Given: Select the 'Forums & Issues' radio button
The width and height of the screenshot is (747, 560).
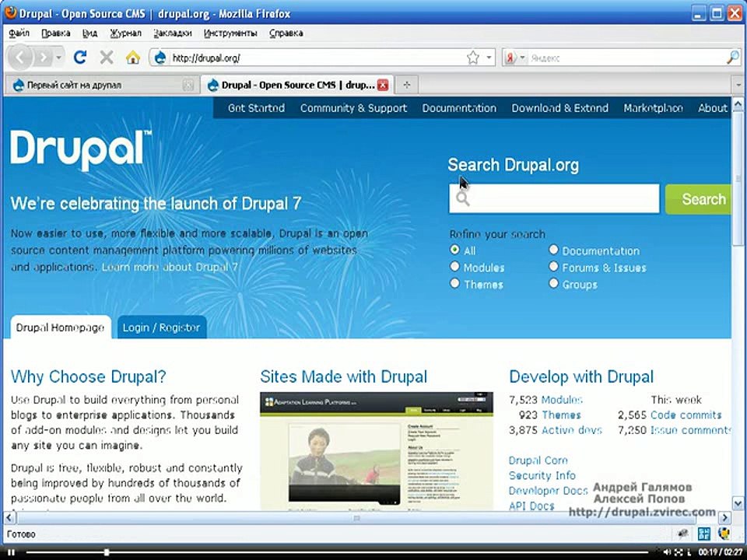Looking at the screenshot, I should [553, 266].
